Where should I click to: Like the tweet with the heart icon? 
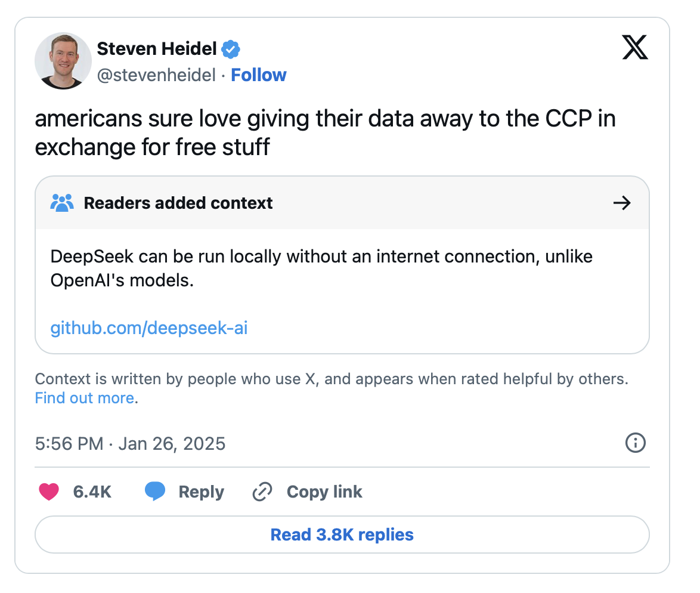(x=49, y=492)
